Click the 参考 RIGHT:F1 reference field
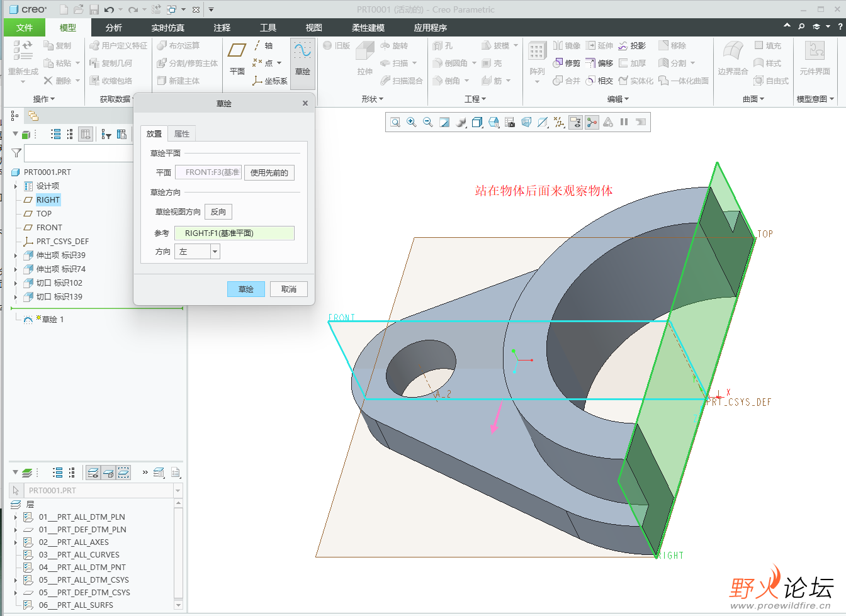846x616 pixels. tap(234, 233)
